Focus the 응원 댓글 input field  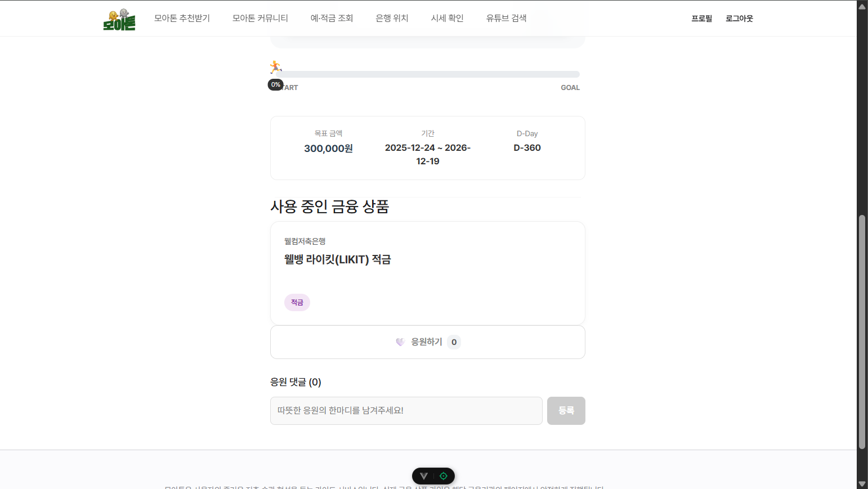[406, 411]
